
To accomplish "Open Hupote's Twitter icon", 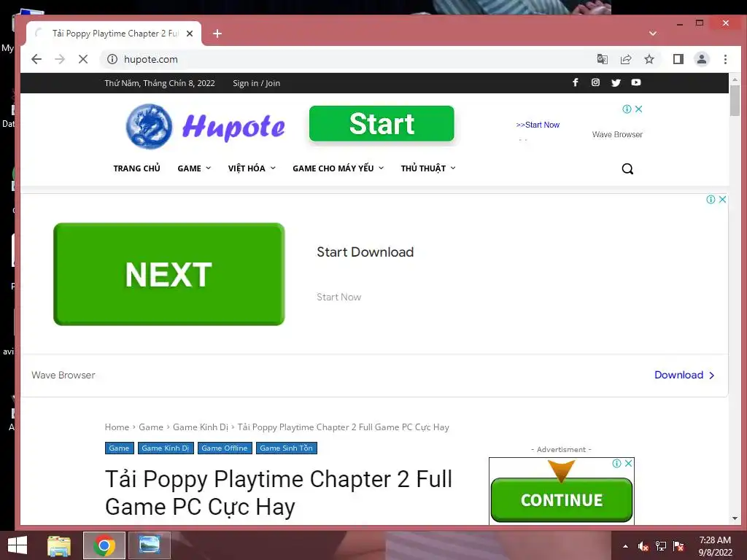I will pyautogui.click(x=616, y=82).
